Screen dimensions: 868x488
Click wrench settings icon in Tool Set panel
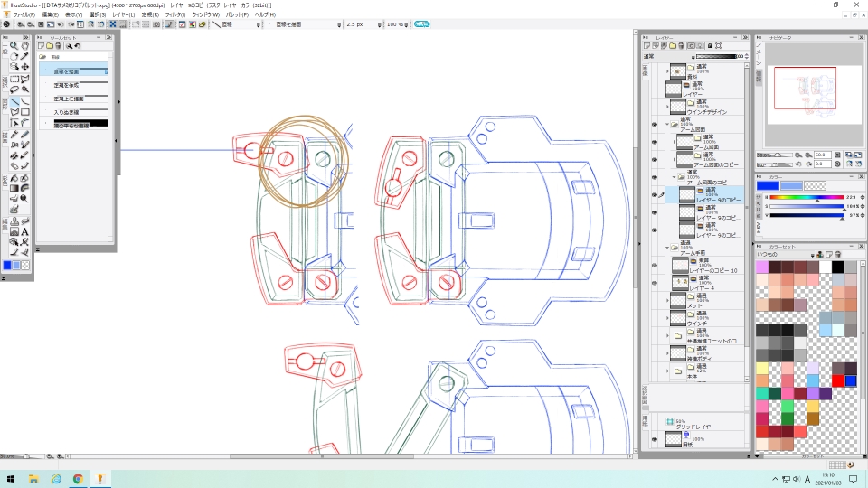tap(70, 46)
